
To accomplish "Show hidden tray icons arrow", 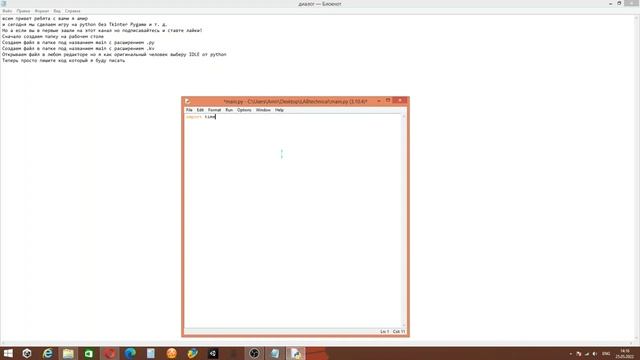I will point(571,354).
